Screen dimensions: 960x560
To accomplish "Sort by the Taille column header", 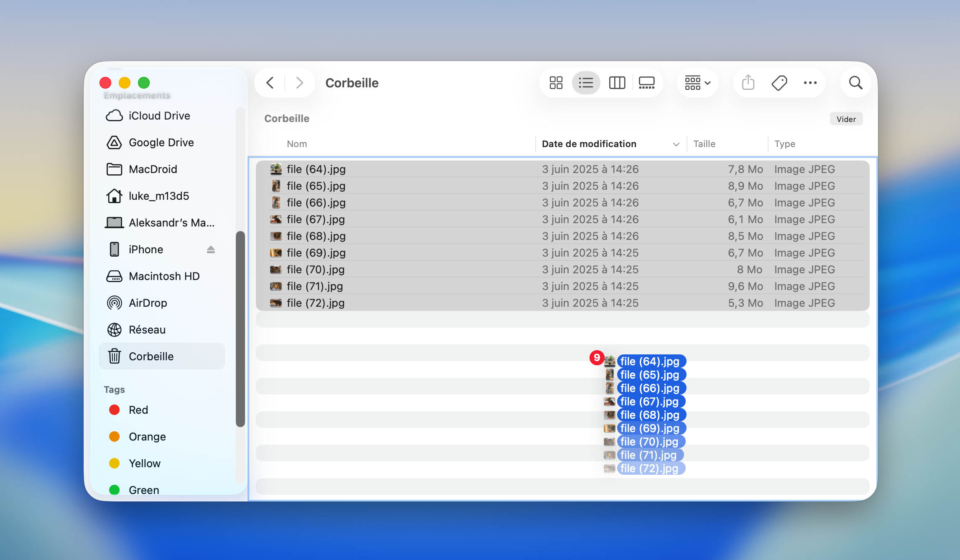I will click(x=704, y=144).
